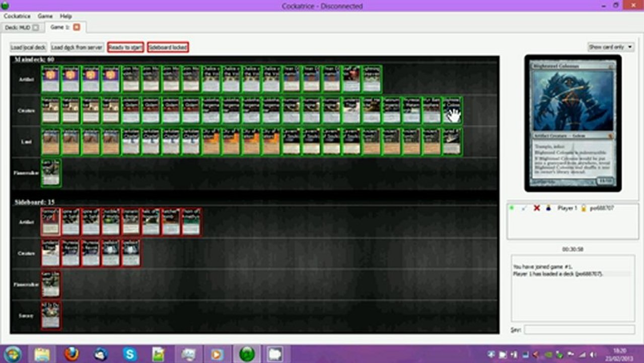
Task: Open the Game menu
Action: pos(45,16)
